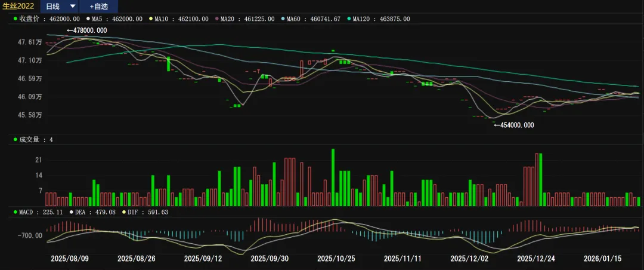Click the 2025/10/25 date label

[x=335, y=259]
